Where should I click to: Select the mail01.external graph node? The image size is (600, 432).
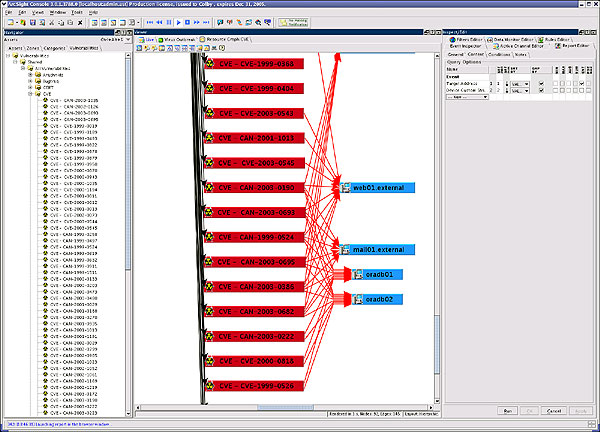(375, 249)
